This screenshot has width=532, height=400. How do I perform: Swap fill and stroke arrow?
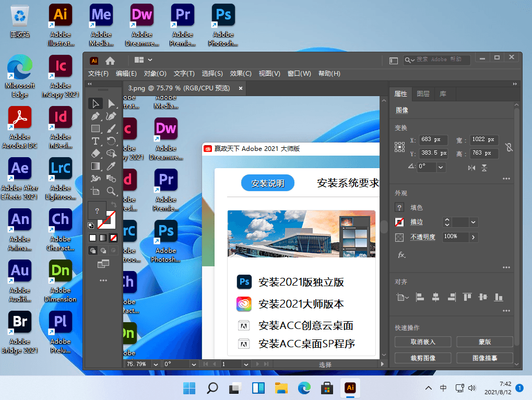(x=113, y=205)
